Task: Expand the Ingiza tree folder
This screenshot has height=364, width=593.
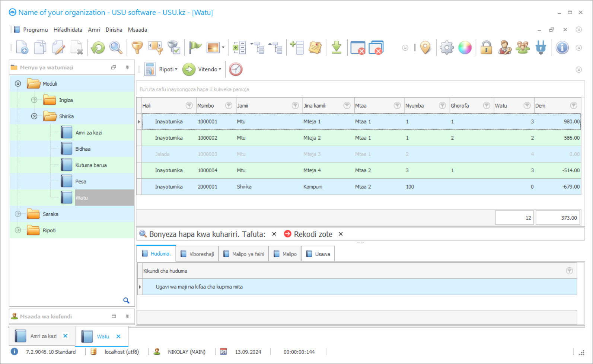Action: tap(34, 100)
